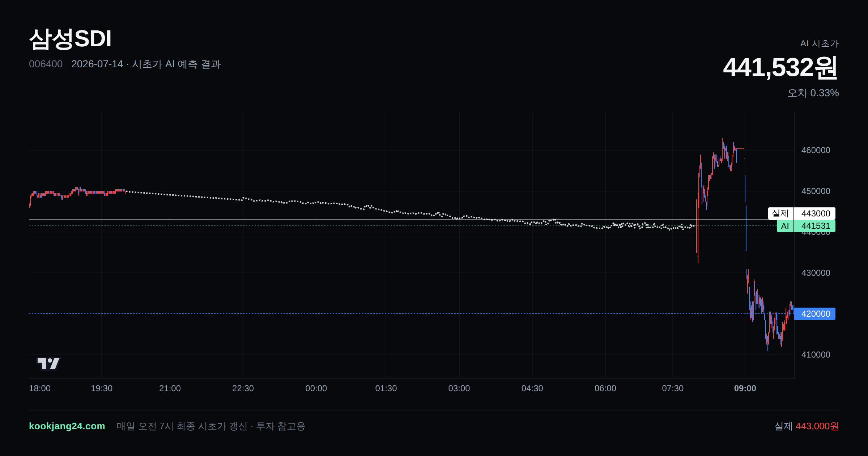
Task: Click the predicted price 441,532원
Action: 780,67
